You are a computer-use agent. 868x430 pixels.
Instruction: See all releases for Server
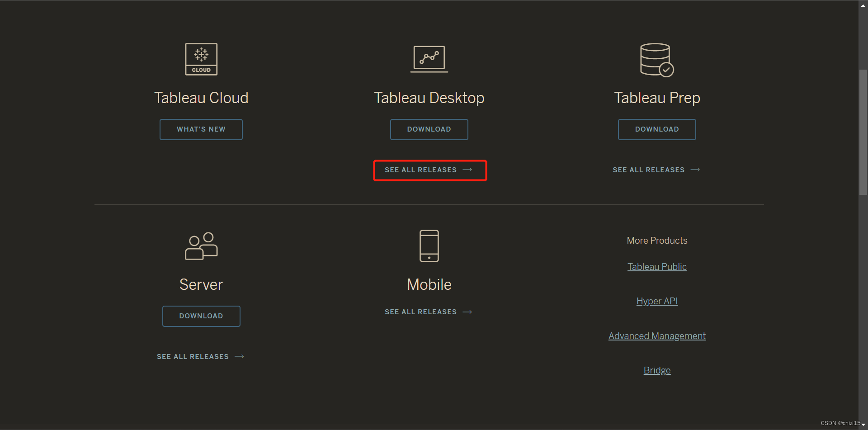pos(201,357)
